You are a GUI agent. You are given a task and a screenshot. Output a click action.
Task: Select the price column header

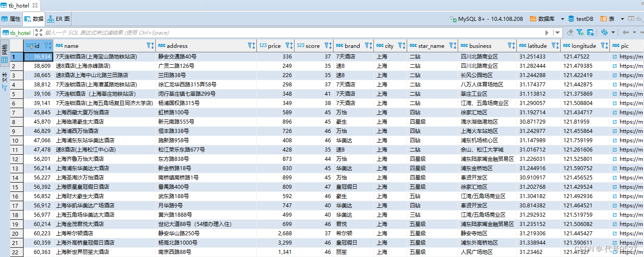click(275, 46)
